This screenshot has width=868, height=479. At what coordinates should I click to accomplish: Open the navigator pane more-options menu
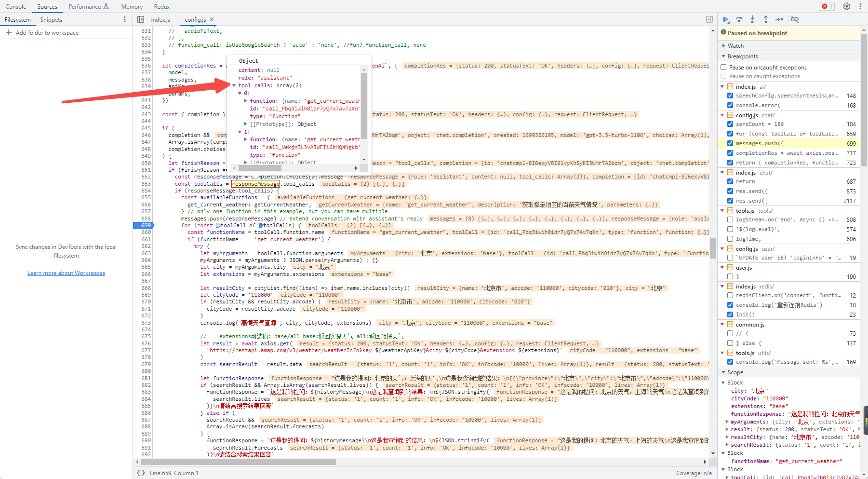125,19
